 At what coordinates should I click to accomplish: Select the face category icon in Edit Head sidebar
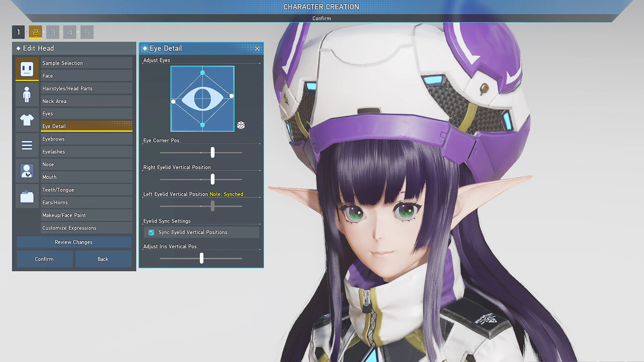(27, 69)
